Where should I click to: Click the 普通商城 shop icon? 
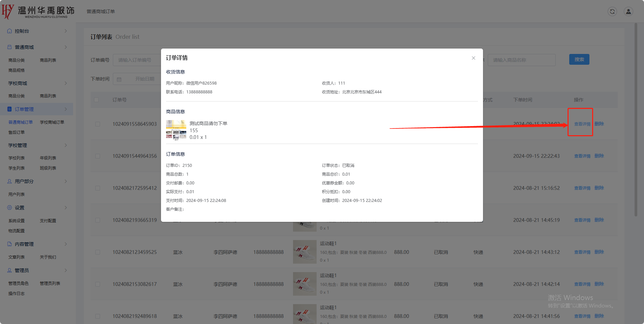(9, 47)
